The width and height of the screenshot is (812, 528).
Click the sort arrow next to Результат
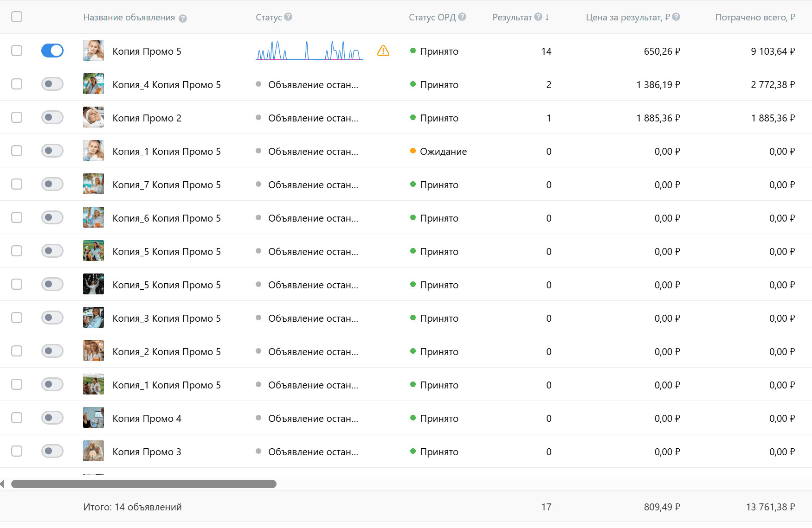[x=548, y=17]
